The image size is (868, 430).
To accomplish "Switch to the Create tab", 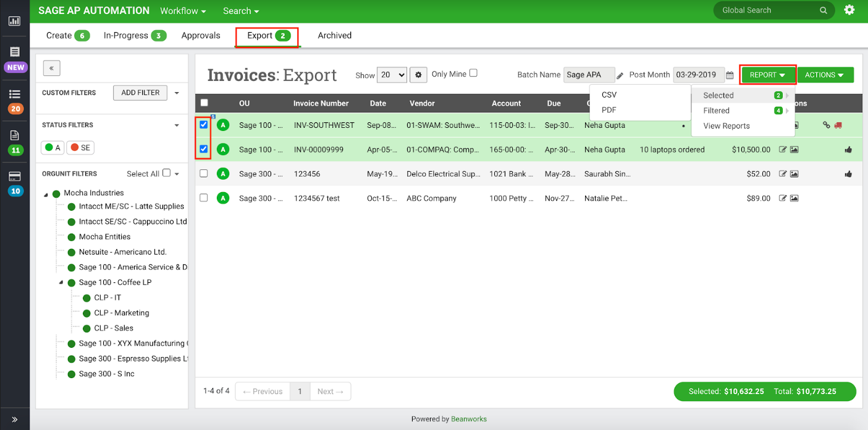I will [x=68, y=35].
